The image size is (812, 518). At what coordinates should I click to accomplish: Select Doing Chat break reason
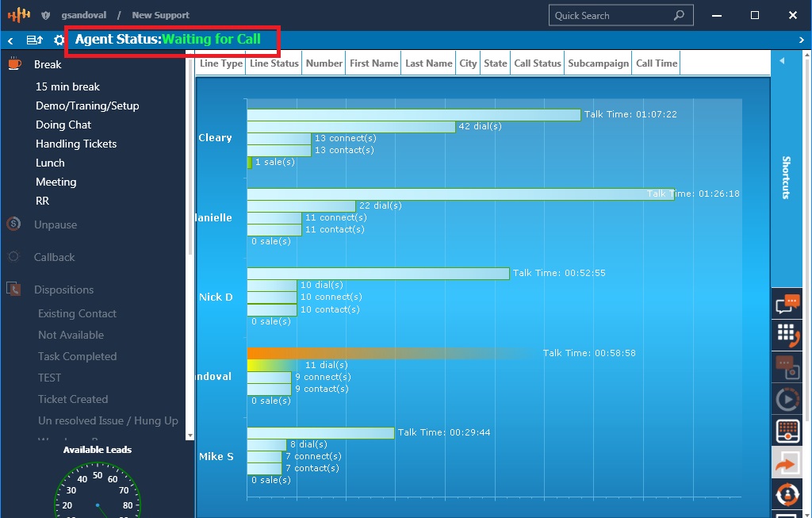pyautogui.click(x=63, y=125)
